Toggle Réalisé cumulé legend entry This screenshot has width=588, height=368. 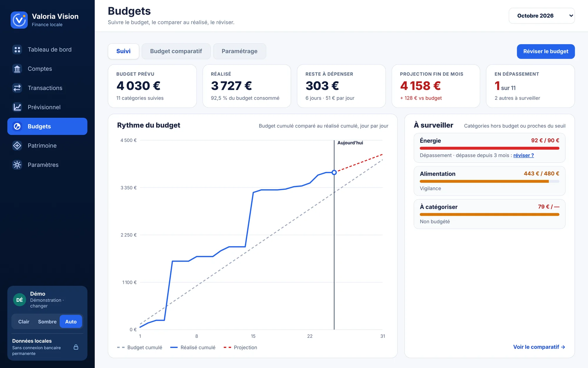193,348
